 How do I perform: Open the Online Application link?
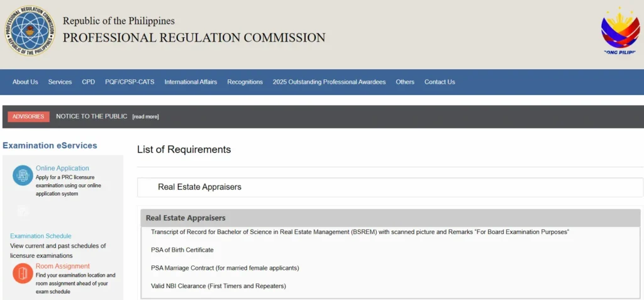point(62,168)
